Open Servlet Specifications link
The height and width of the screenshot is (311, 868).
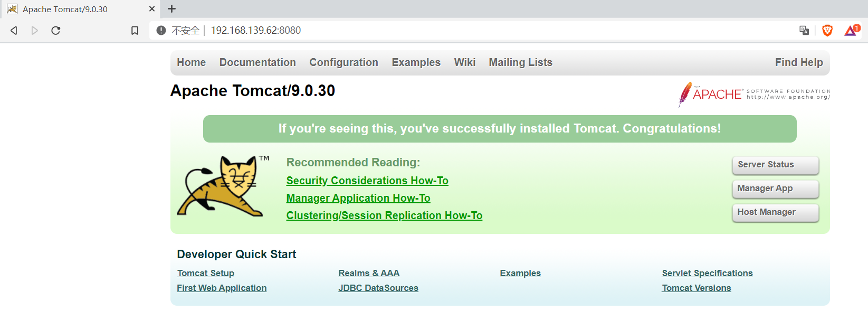coord(707,273)
